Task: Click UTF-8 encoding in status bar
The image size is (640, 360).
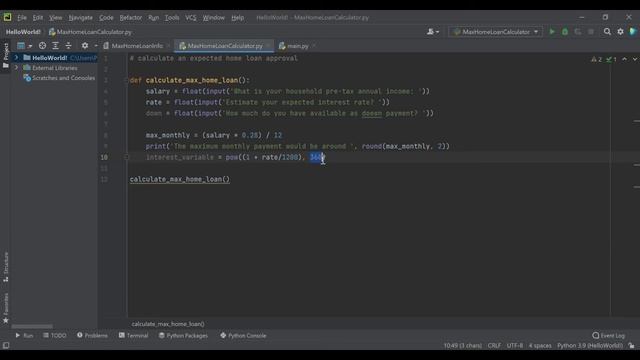Action: (515, 346)
